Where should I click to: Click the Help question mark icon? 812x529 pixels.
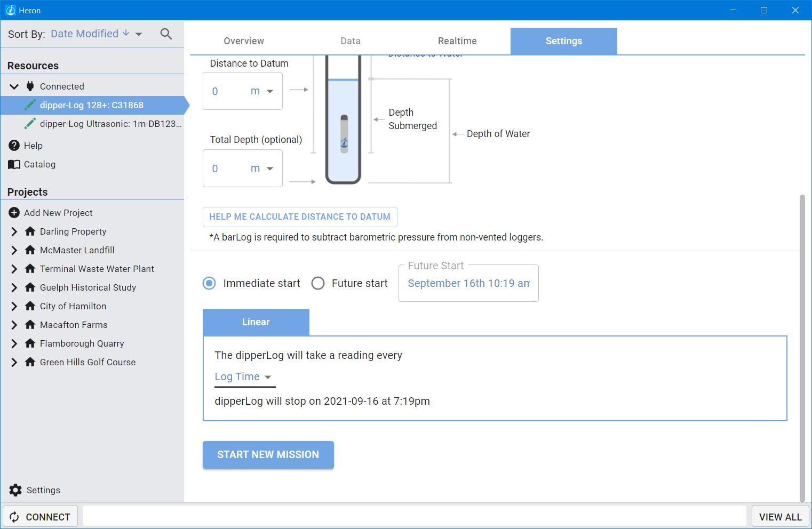14,146
